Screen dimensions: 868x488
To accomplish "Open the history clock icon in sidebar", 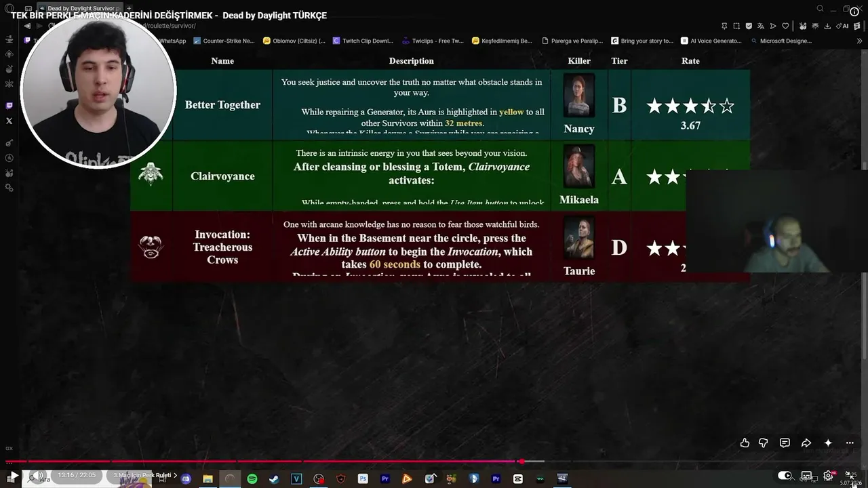I will [9, 158].
